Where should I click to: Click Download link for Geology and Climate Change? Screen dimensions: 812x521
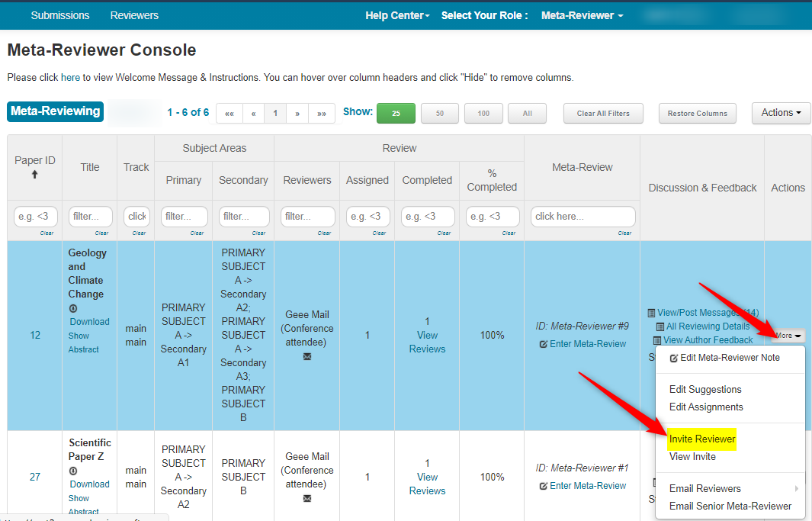click(x=90, y=322)
